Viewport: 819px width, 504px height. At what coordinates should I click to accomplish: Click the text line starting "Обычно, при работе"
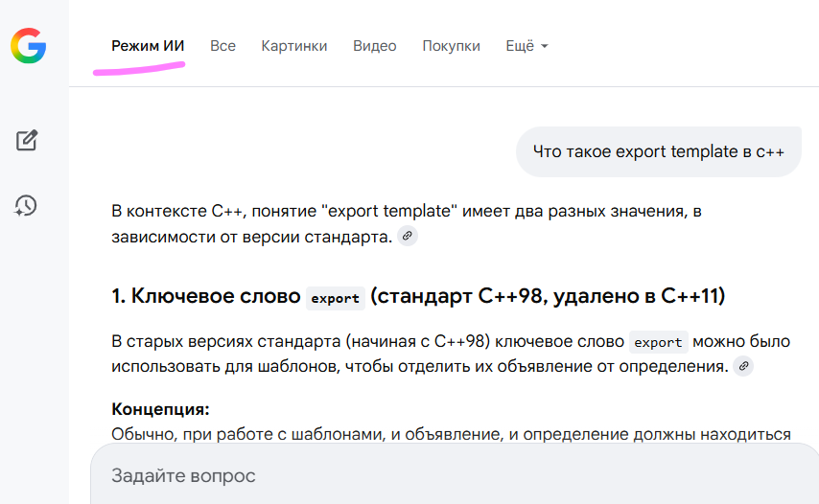pos(451,434)
